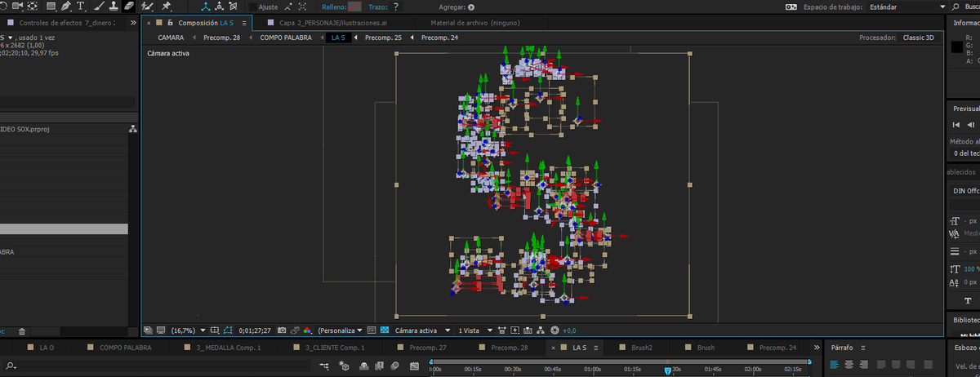The width and height of the screenshot is (980, 377).
Task: Switch to 3_CLIENTE Comp. 1 timeline tab
Action: pyautogui.click(x=335, y=348)
